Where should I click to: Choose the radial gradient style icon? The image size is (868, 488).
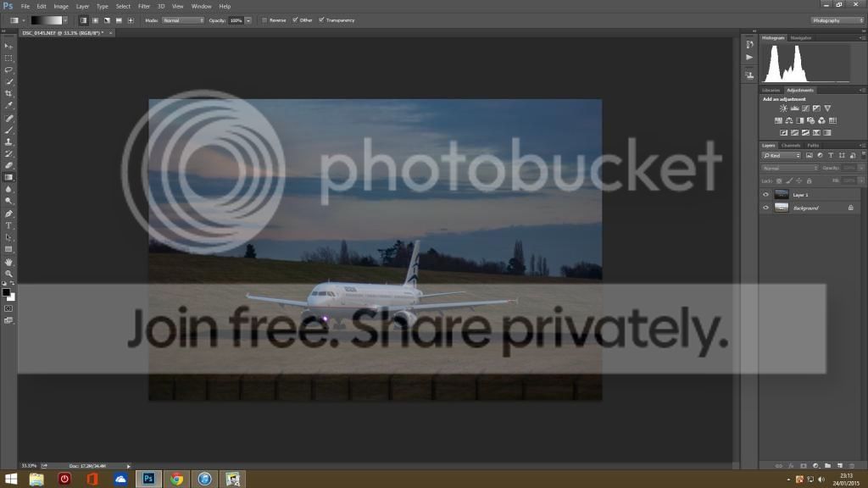coord(94,19)
